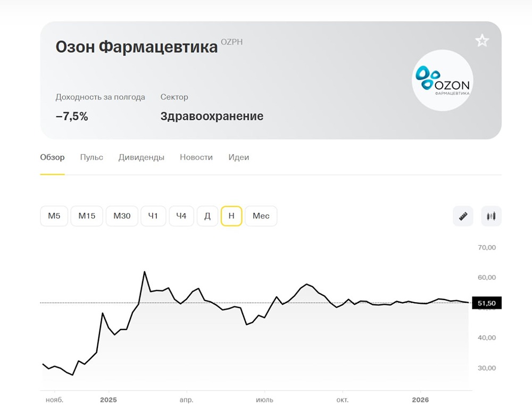Click the chart peak in early 2025

(144, 272)
